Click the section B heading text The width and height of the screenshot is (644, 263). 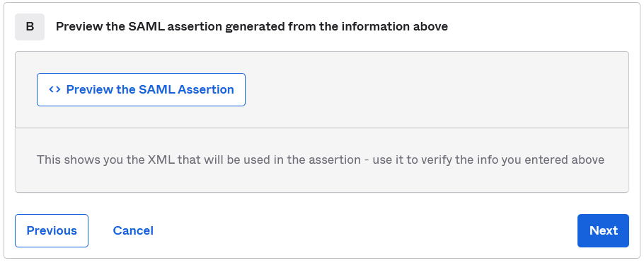[x=252, y=27]
